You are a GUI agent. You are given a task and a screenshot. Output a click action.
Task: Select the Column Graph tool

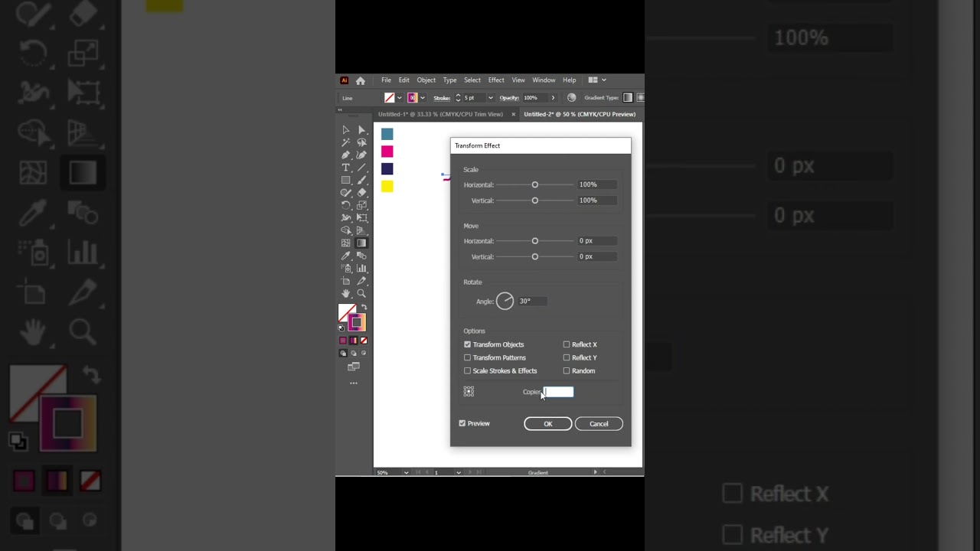(x=361, y=269)
